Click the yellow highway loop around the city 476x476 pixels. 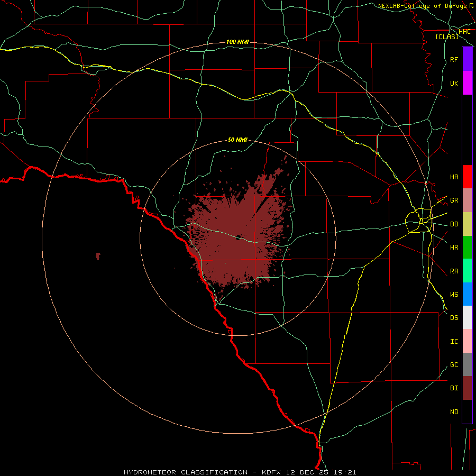coord(419,221)
